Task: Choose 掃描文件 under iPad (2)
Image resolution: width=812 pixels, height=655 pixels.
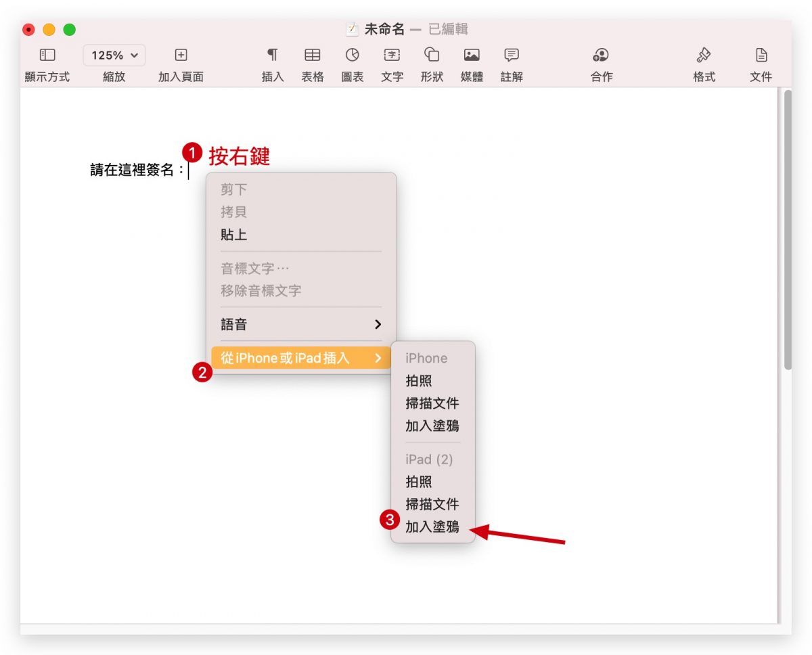Action: (x=433, y=504)
